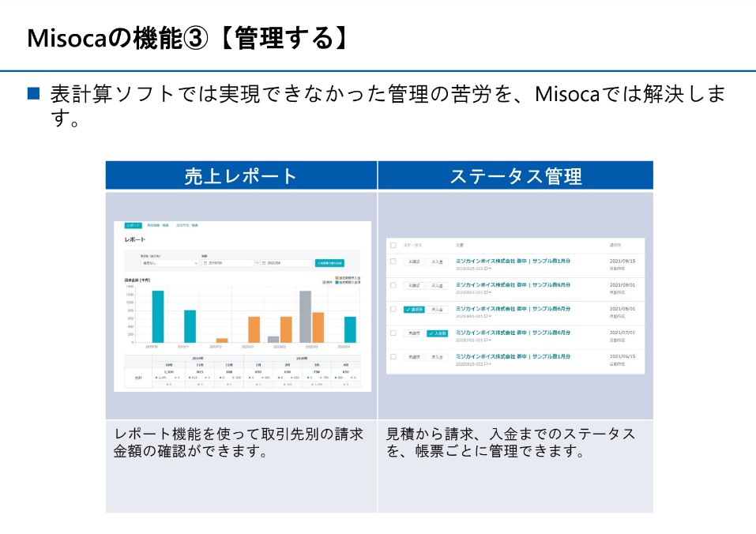Click the 2020/04 end date field

coord(287,263)
